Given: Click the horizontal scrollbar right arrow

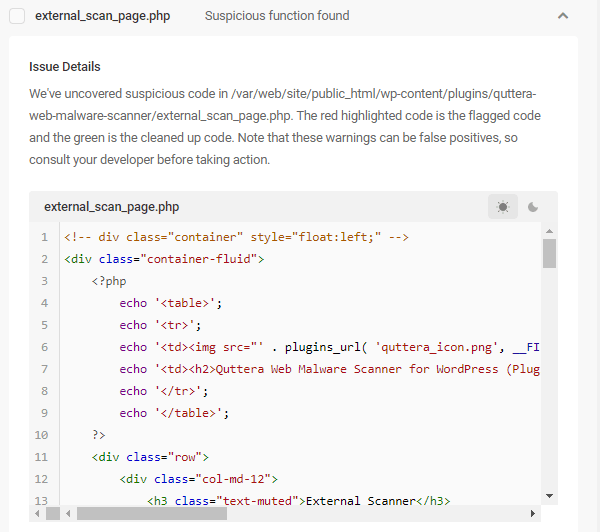Looking at the screenshot, I should (534, 513).
